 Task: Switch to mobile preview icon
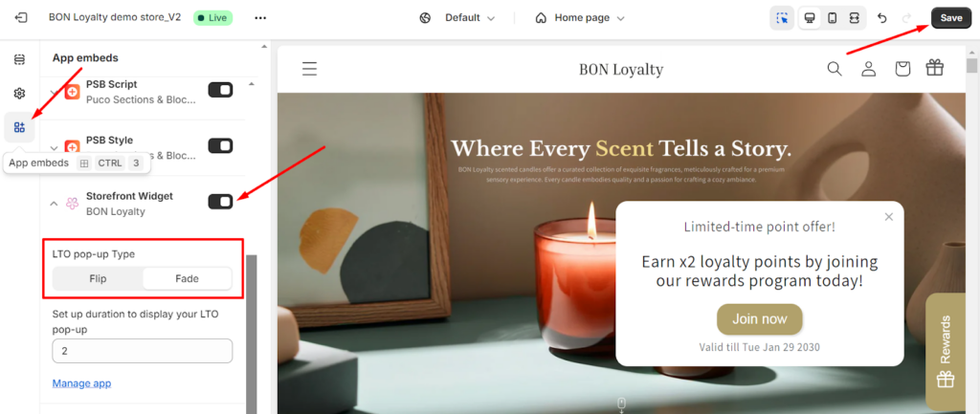[x=832, y=18]
